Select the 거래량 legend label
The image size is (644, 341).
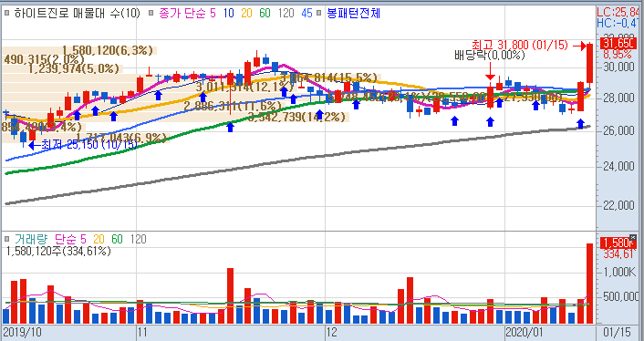click(x=31, y=239)
